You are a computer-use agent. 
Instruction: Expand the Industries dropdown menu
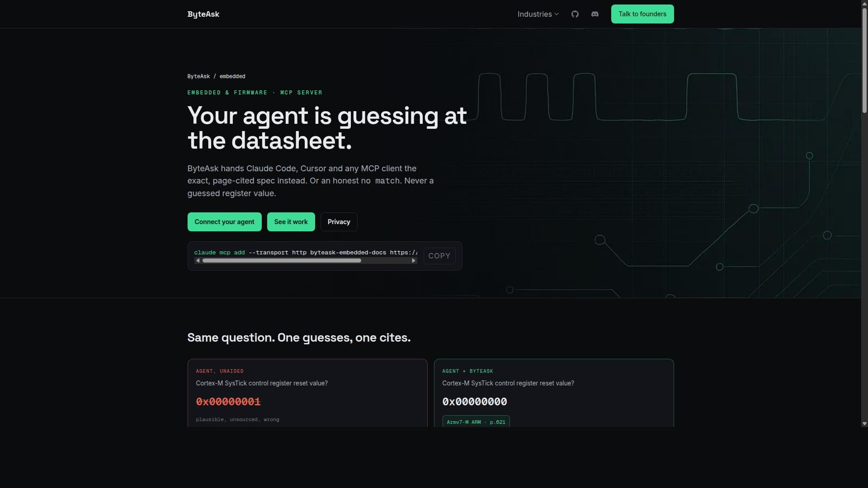(x=538, y=14)
